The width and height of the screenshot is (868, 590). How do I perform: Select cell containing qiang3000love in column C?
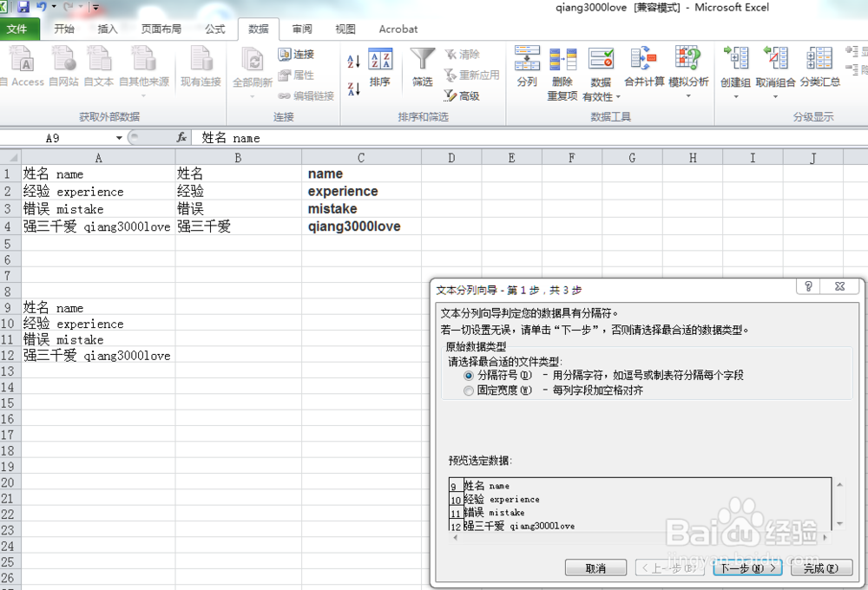pyautogui.click(x=361, y=226)
